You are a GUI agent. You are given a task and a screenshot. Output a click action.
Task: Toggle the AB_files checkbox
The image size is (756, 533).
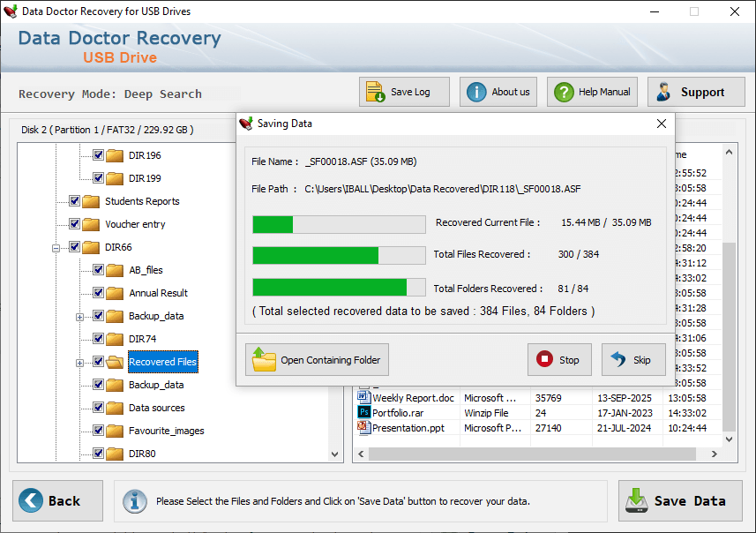(x=98, y=270)
